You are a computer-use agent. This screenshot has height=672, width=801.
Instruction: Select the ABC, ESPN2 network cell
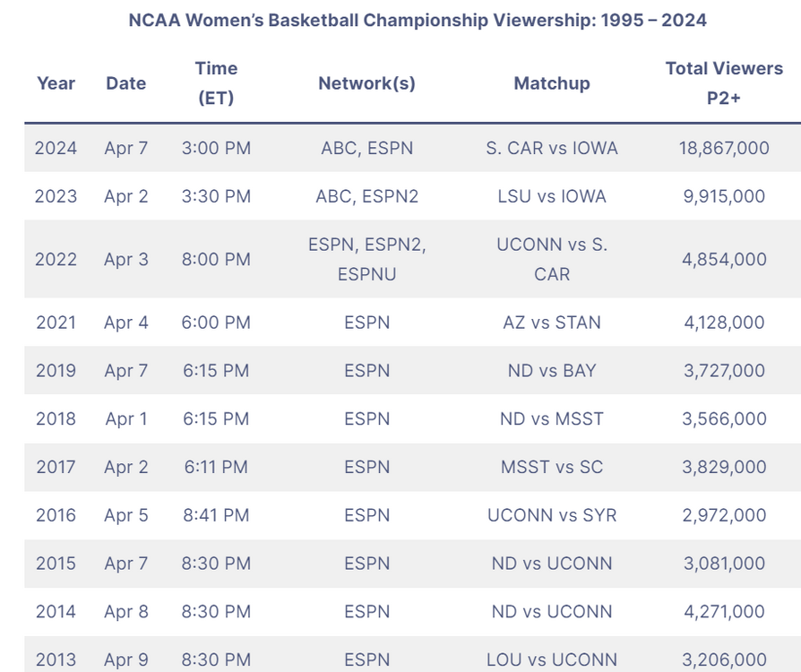366,196
